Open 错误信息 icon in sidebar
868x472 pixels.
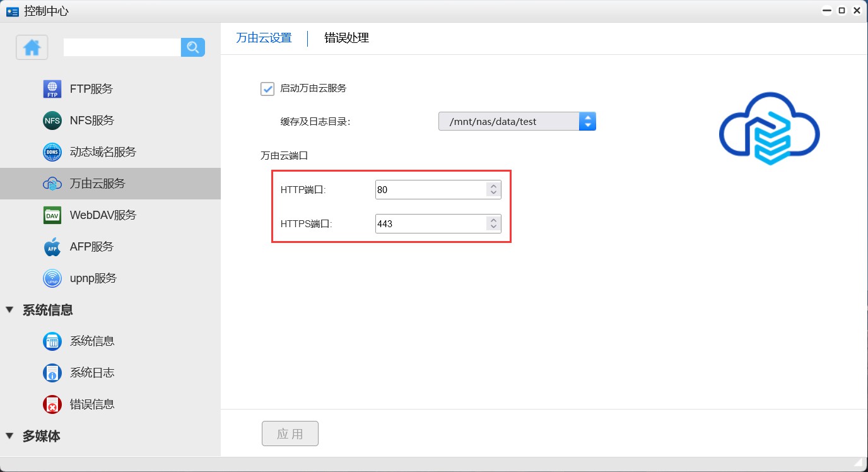tap(52, 404)
